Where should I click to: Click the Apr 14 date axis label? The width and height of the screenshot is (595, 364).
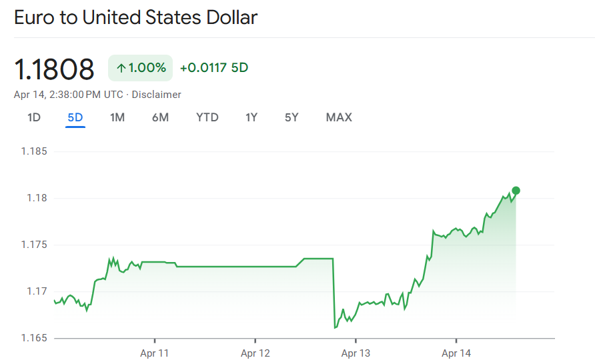pos(456,353)
